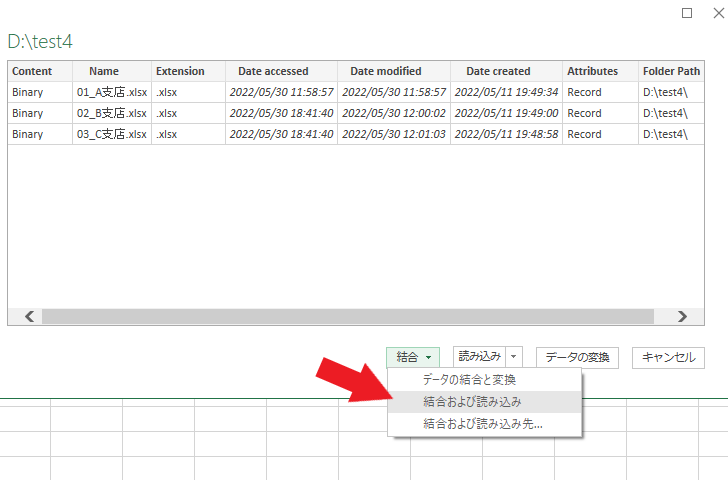Click the scroll left arrow of preview table
Viewport: 728px width, 480px height.
tap(29, 317)
